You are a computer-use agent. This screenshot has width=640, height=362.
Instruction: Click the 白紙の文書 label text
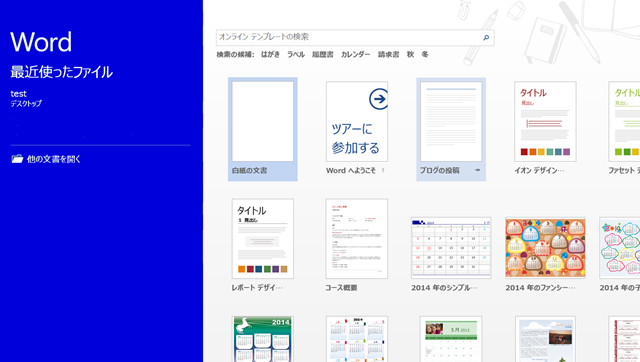[249, 170]
